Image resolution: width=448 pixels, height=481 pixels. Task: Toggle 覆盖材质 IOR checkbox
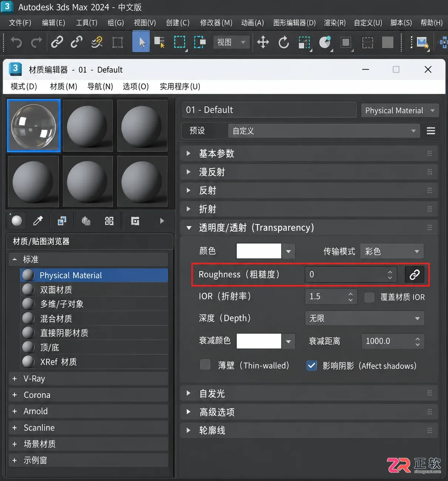pyautogui.click(x=370, y=297)
